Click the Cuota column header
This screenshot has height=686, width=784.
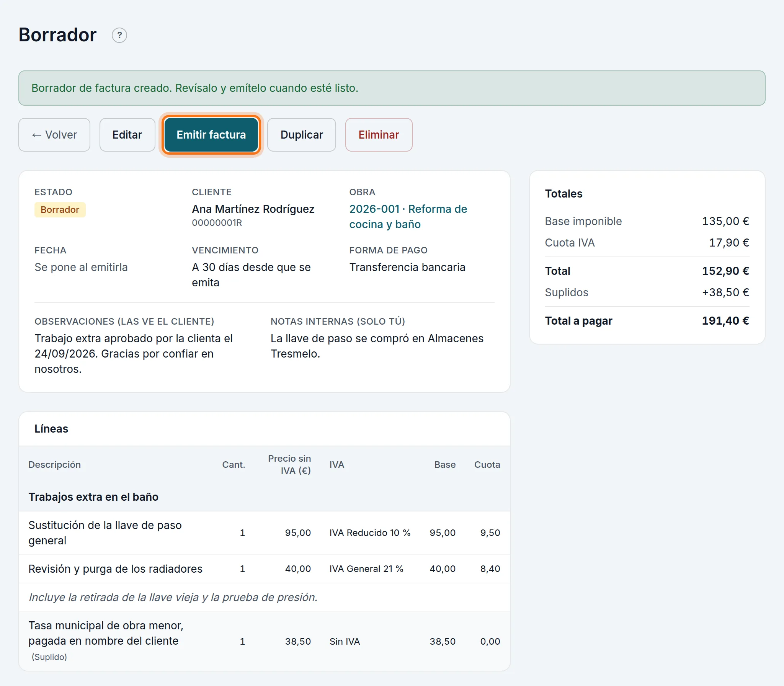487,465
